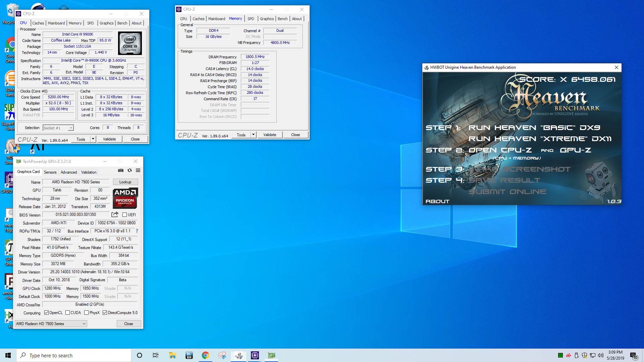Open the GPU-Z hamburger menu
The width and height of the screenshot is (644, 362).
pyautogui.click(x=138, y=170)
